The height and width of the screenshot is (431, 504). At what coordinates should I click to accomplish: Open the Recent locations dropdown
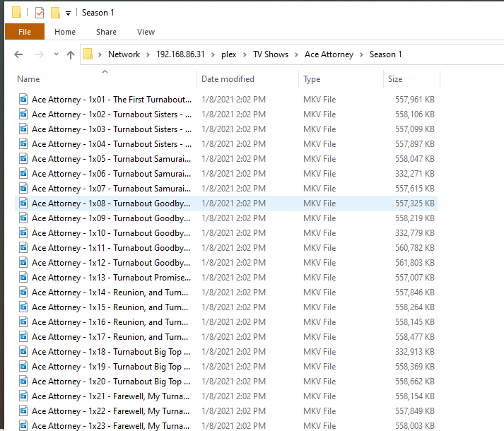[57, 54]
